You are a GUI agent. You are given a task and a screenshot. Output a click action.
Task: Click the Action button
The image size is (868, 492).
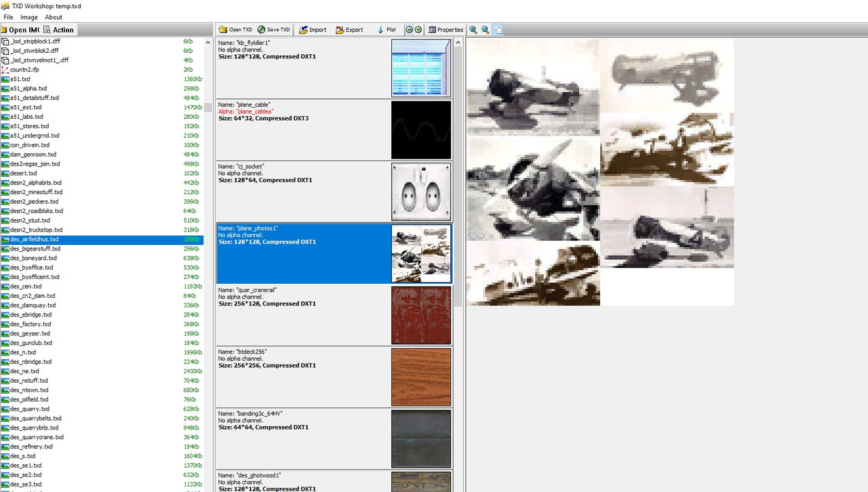(x=59, y=30)
